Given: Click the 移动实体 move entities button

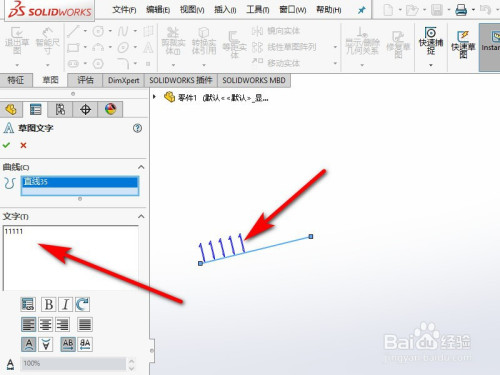Looking at the screenshot, I should [x=276, y=62].
